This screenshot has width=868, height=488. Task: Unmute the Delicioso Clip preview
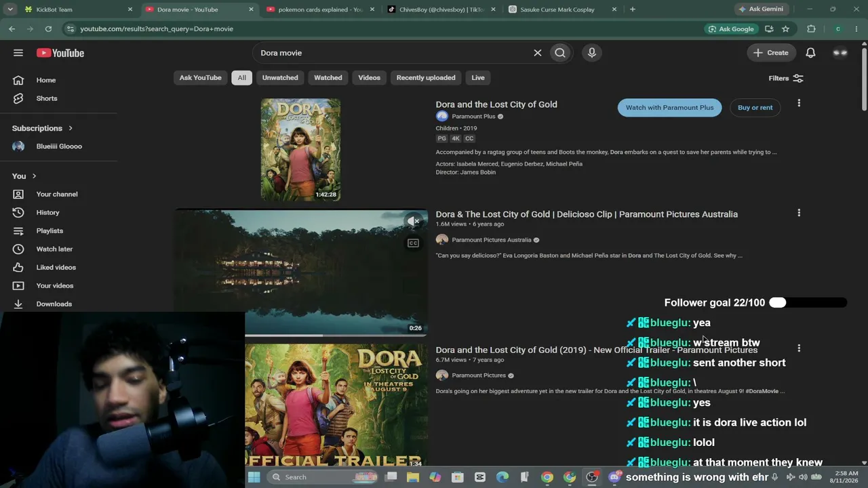[413, 221]
